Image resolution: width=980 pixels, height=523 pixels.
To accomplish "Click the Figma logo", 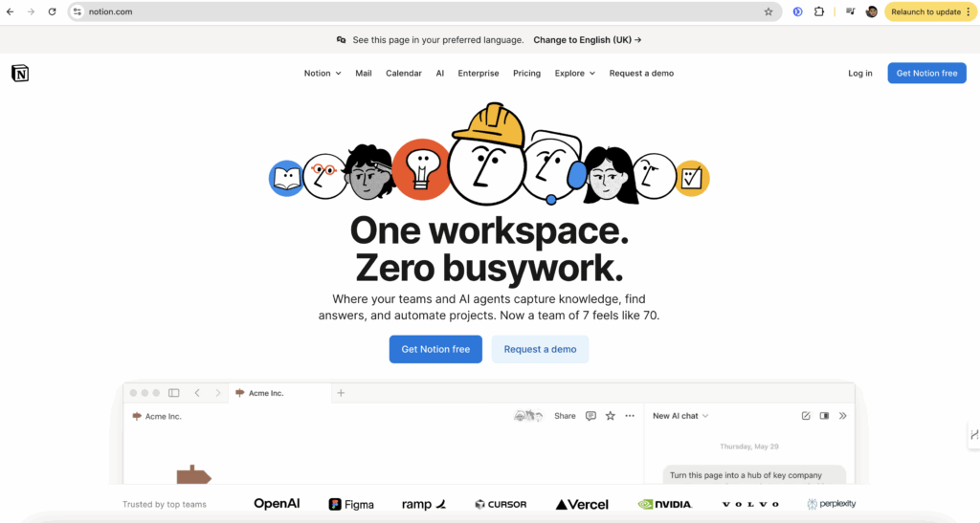I will [351, 504].
